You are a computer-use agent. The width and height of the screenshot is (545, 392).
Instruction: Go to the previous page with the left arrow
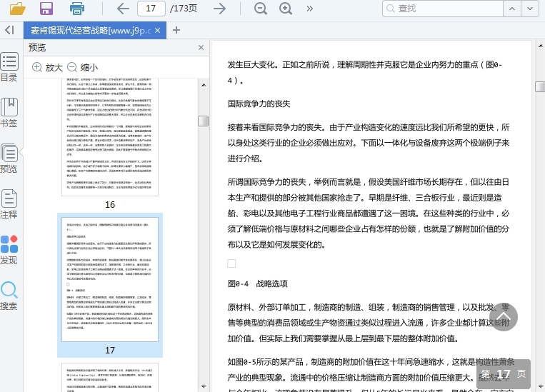[123, 9]
